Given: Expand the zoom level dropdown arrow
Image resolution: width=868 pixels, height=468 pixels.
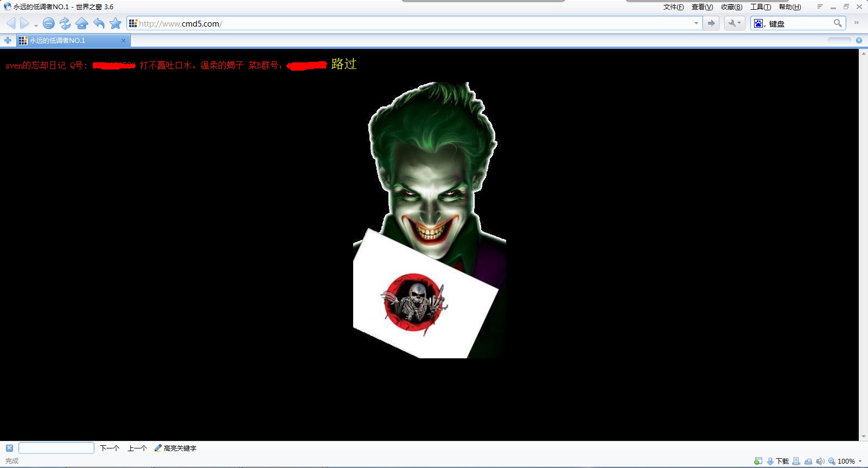Looking at the screenshot, I should (x=860, y=461).
